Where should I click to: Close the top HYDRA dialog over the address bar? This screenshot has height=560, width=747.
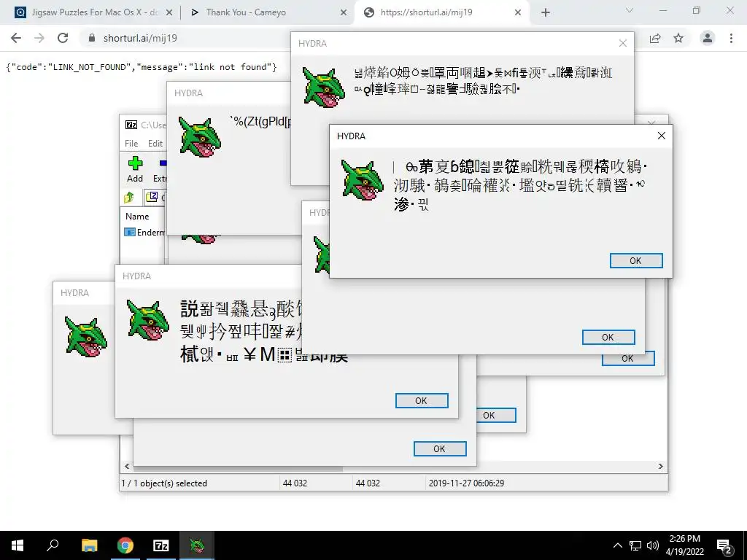(623, 43)
